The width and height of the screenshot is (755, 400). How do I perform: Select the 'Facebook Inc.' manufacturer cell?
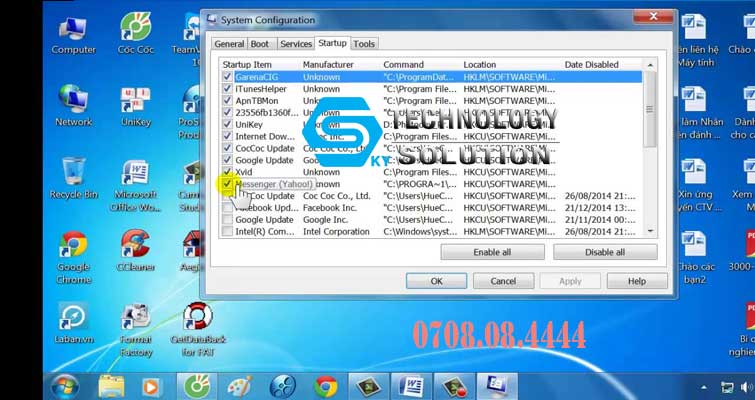click(x=330, y=208)
